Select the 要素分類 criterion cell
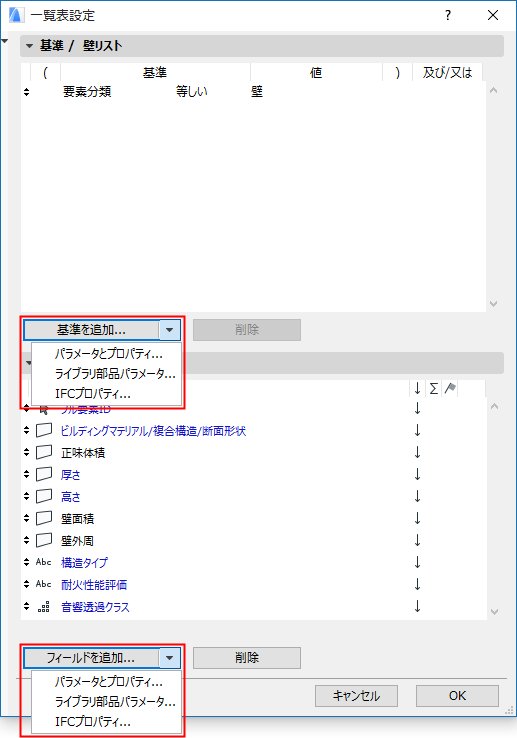 coord(87,91)
